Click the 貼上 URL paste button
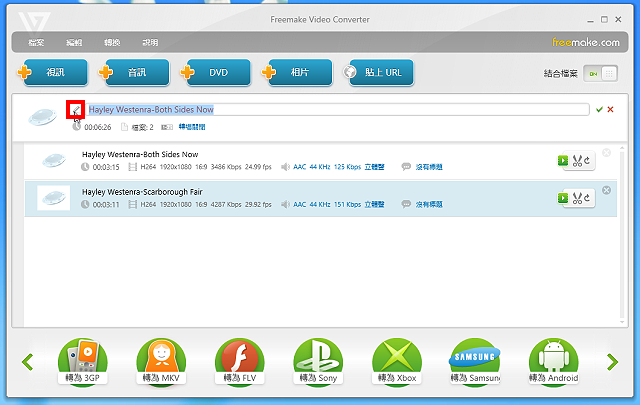Image resolution: width=640 pixels, height=405 pixels. coord(381,73)
